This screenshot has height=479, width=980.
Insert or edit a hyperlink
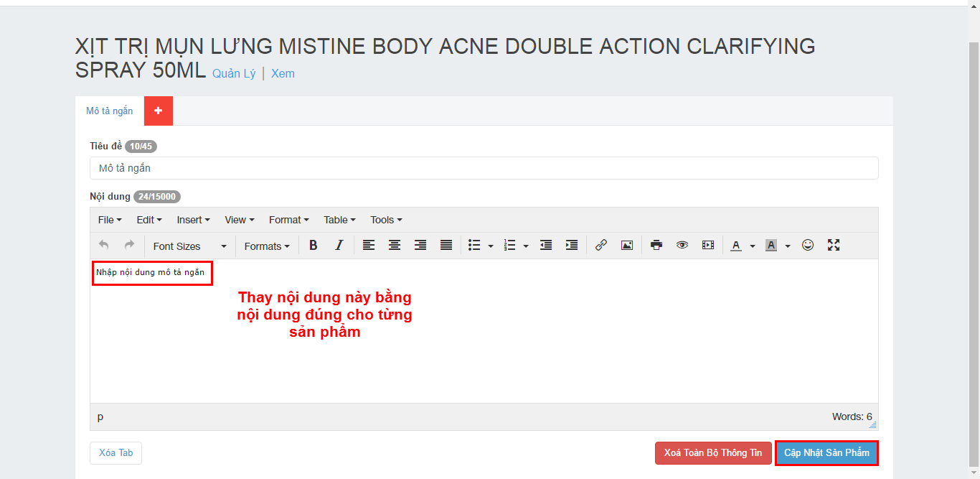pos(601,246)
